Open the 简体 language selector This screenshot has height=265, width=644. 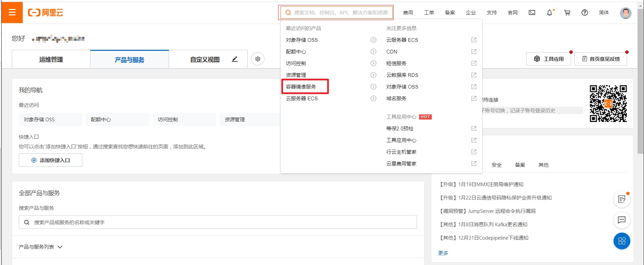[x=604, y=13]
